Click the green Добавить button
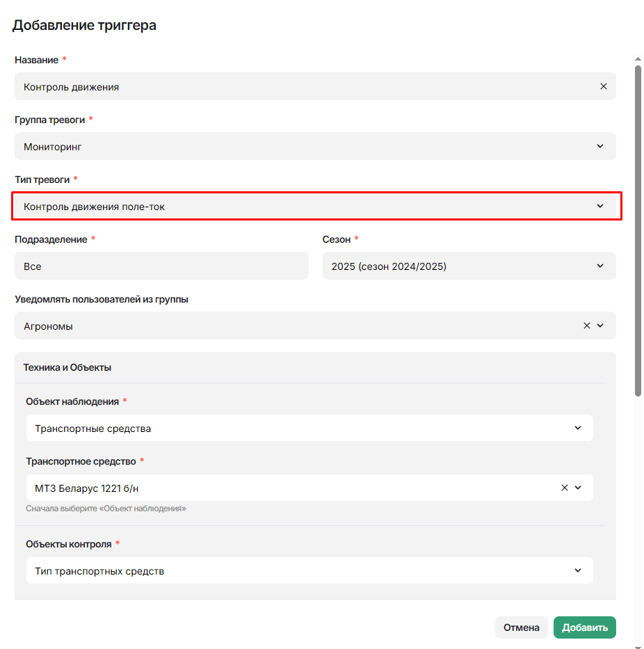The image size is (644, 649). [584, 627]
